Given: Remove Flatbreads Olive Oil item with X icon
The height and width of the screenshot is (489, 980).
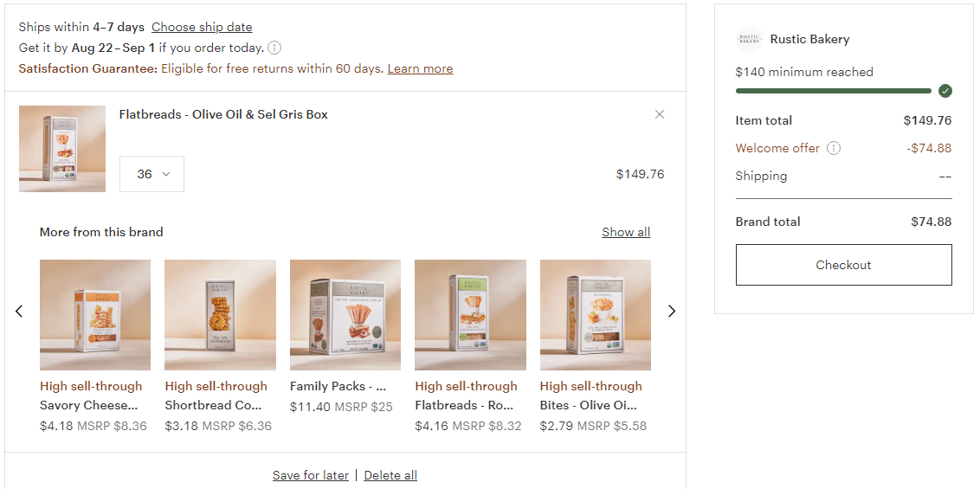Looking at the screenshot, I should coord(660,114).
